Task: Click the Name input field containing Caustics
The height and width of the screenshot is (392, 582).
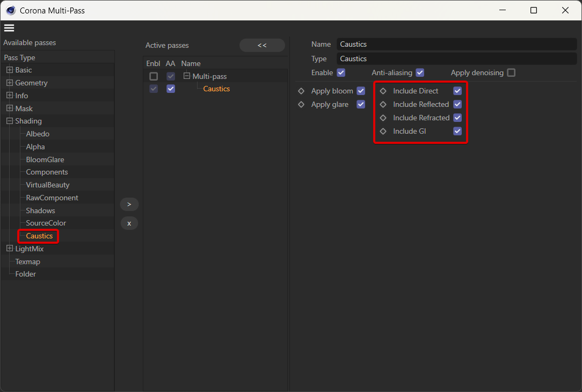Action: point(456,44)
